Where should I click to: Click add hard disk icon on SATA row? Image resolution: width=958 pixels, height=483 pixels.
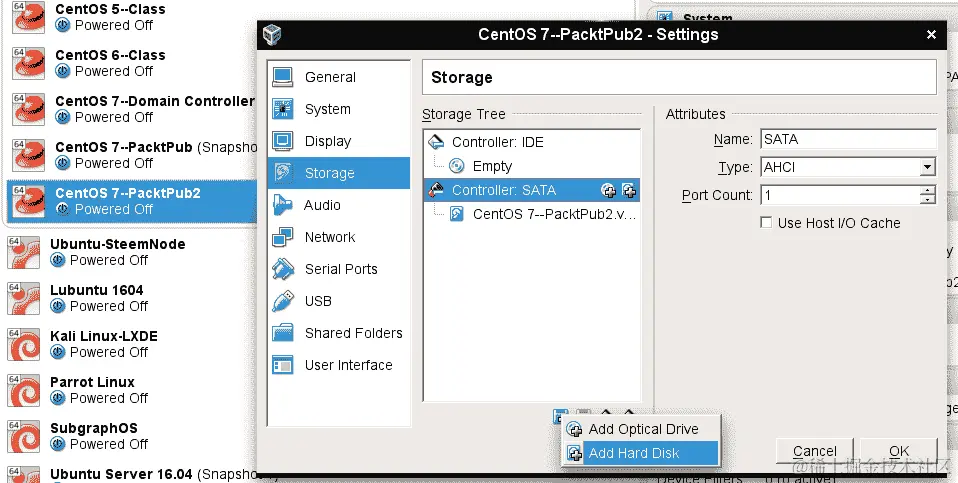pos(629,191)
